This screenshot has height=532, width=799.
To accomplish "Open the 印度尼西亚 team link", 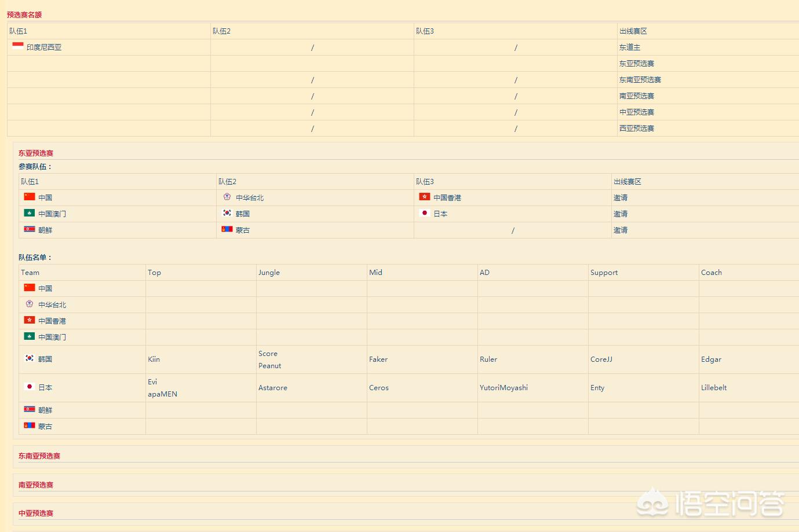I will (44, 47).
